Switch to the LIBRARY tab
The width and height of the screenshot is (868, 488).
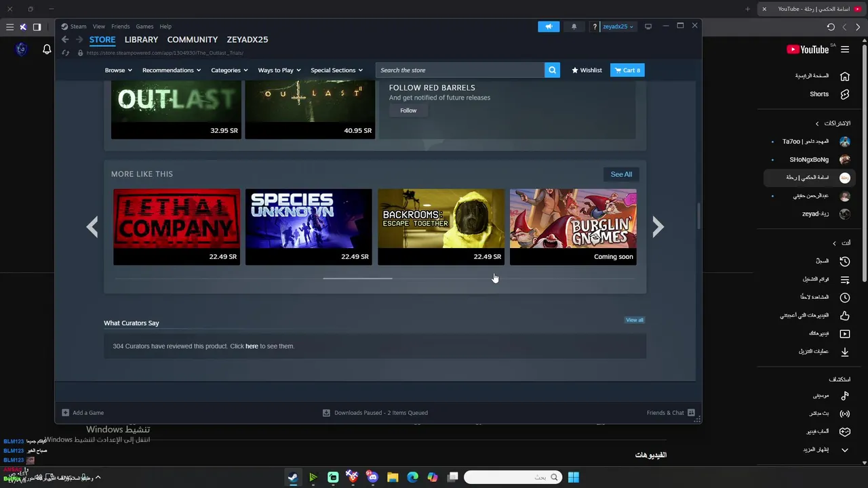coord(141,39)
